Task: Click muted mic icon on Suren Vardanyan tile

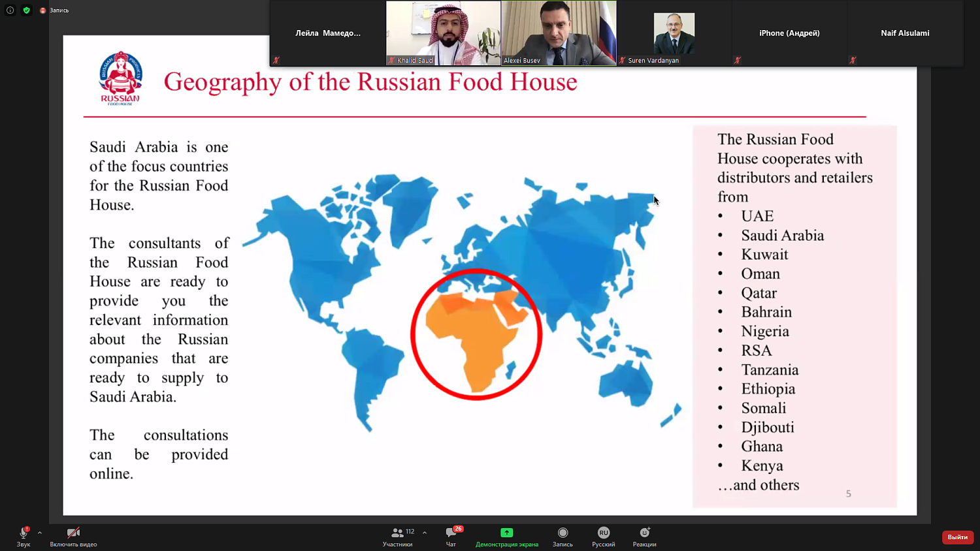Action: tap(623, 60)
